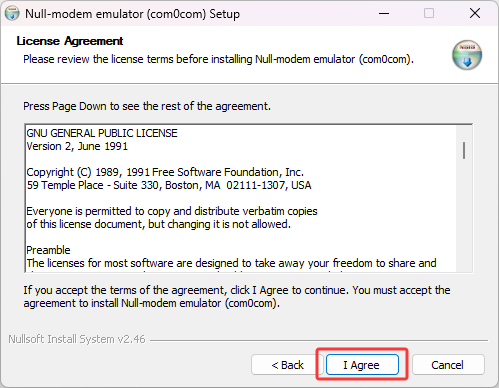Minimize the com0com Setup window

(x=384, y=14)
